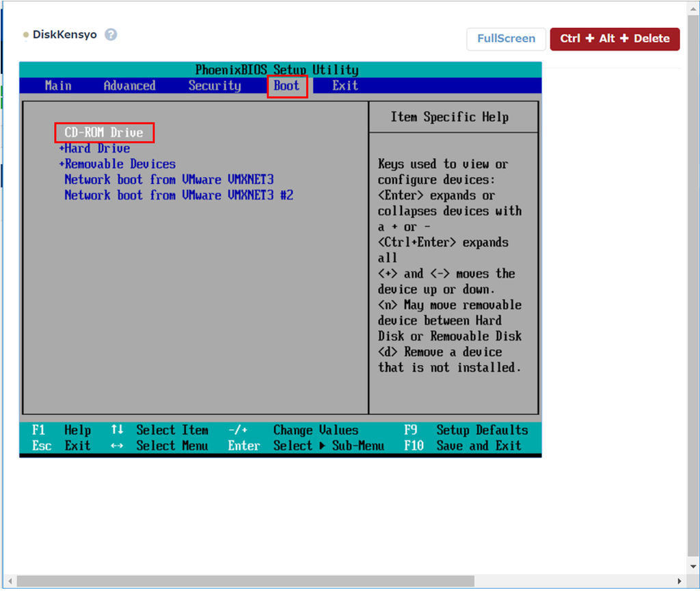The width and height of the screenshot is (700, 592).
Task: Choose Network boot from VMware VMXNET3 #2
Action: point(178,196)
